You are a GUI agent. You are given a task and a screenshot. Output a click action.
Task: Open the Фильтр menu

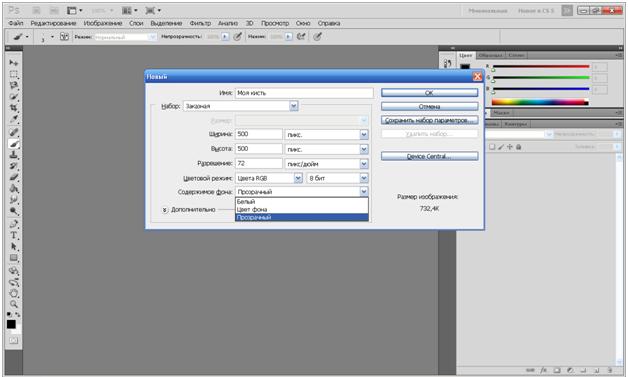(x=200, y=23)
